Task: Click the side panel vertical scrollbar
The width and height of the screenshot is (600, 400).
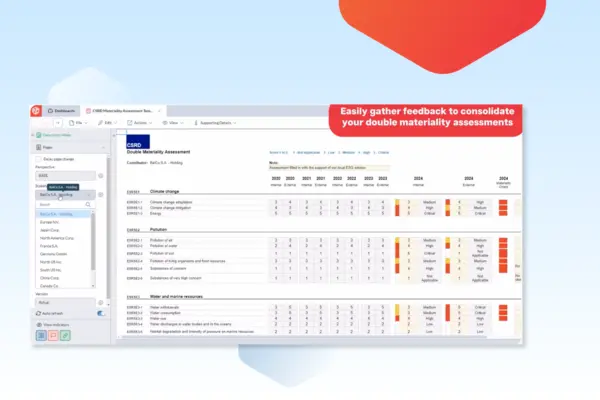Action: pyautogui.click(x=109, y=229)
